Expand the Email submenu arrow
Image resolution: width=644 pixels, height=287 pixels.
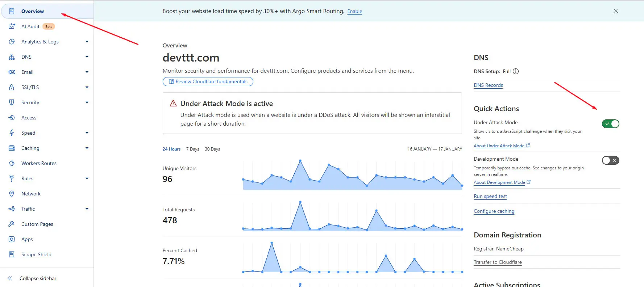coord(87,72)
